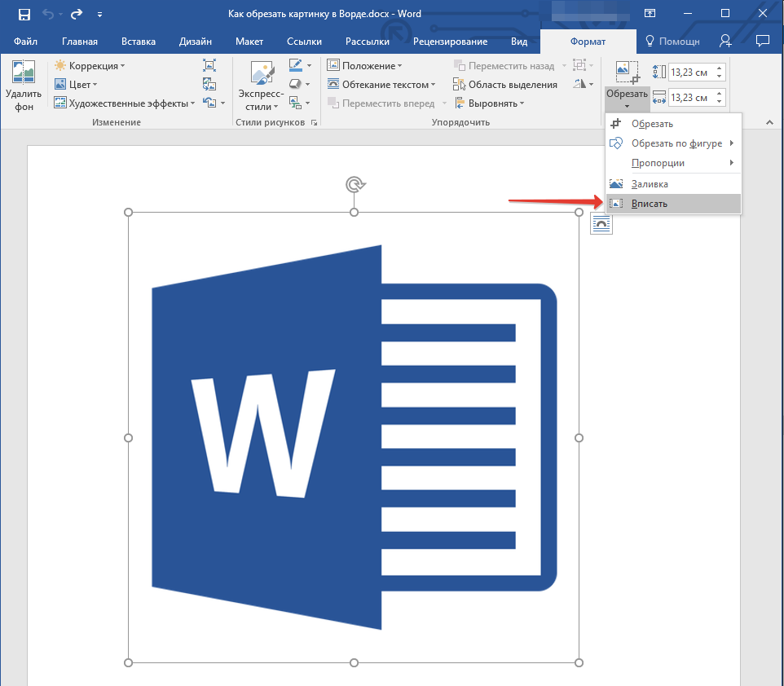This screenshot has height=686, width=784.
Task: Select the Word logo image
Action: 354,438
